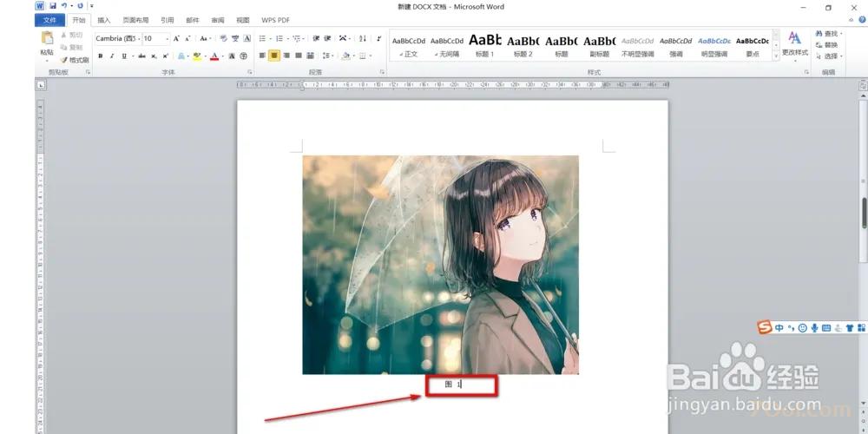
Task: Click the Decrease Indent icon
Action: 316,39
